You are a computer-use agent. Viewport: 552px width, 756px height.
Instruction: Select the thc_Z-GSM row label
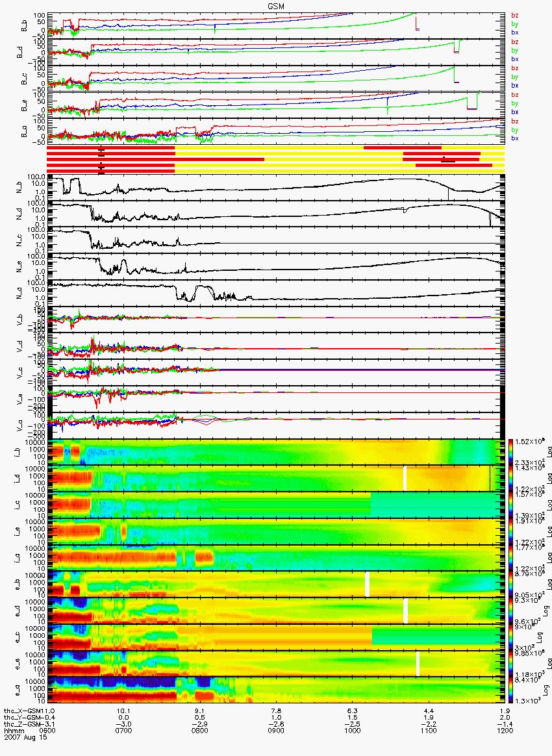point(21,724)
